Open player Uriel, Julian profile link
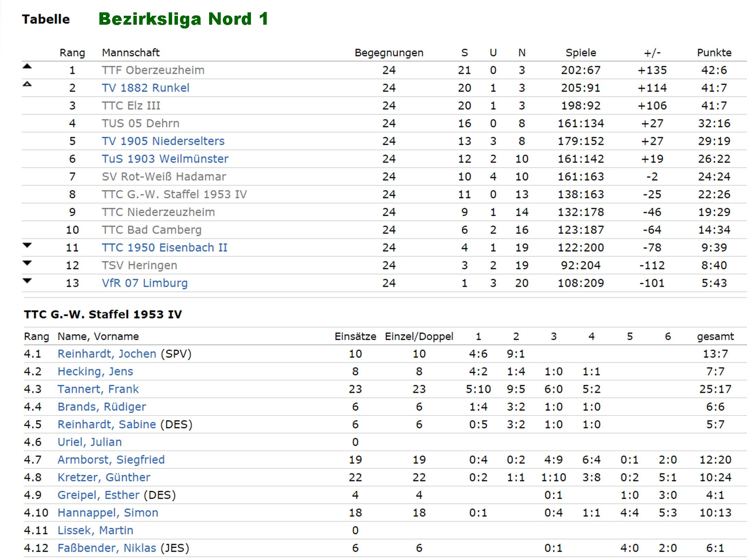Image resolution: width=747 pixels, height=560 pixels. click(90, 442)
